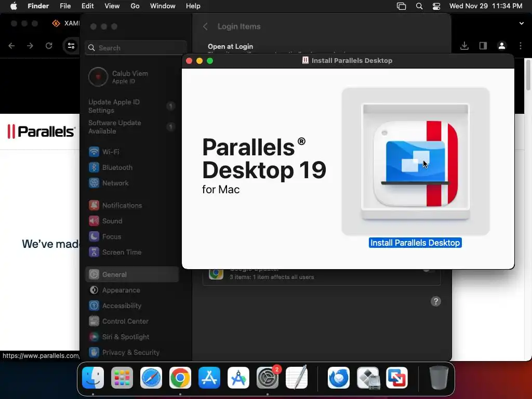
Task: Expand Chrome tab search chevron
Action: pos(522,23)
